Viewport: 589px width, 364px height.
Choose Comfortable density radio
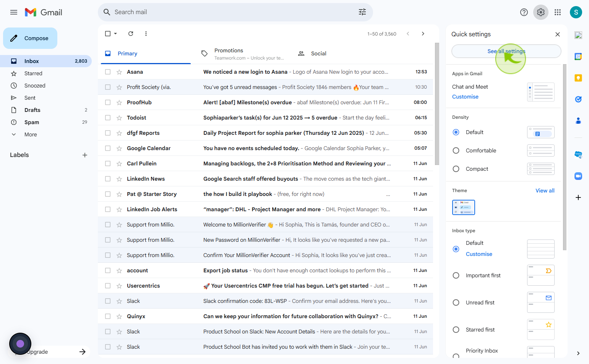point(456,150)
